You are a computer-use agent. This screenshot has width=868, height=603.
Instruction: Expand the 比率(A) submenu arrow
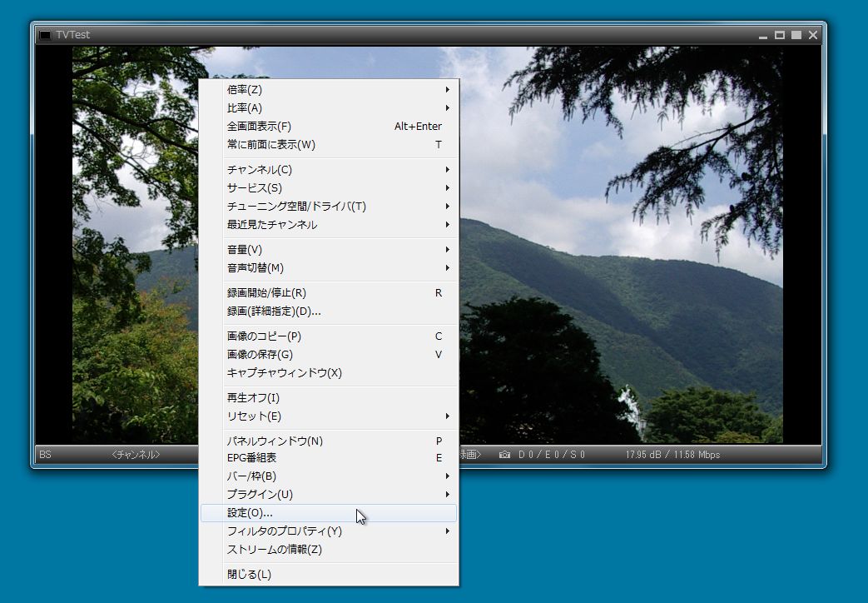(x=447, y=107)
